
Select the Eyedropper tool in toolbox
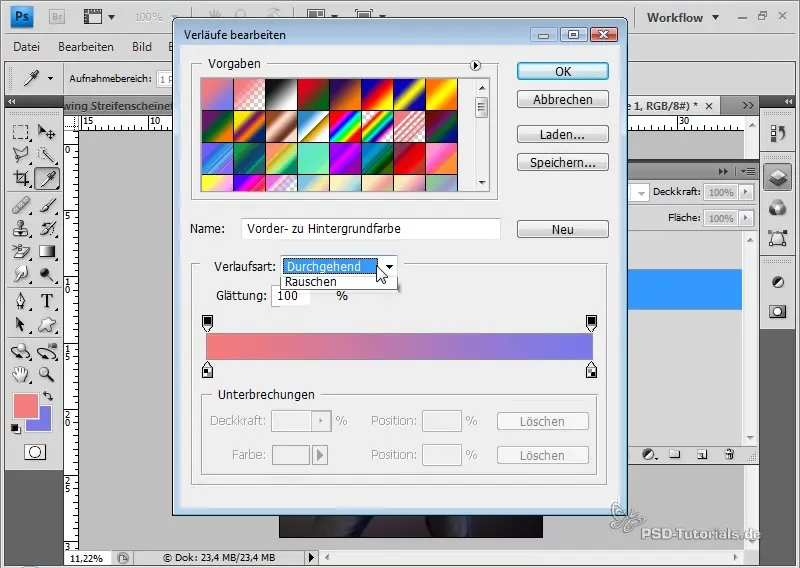pos(47,178)
